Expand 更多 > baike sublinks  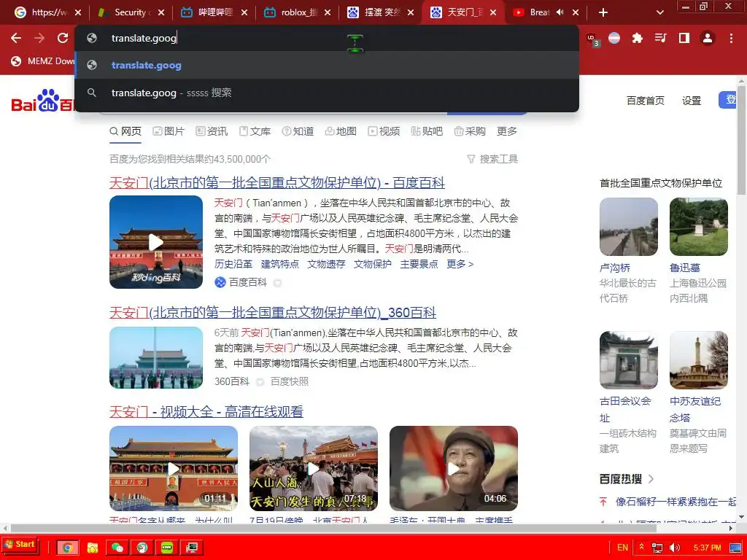(x=460, y=264)
